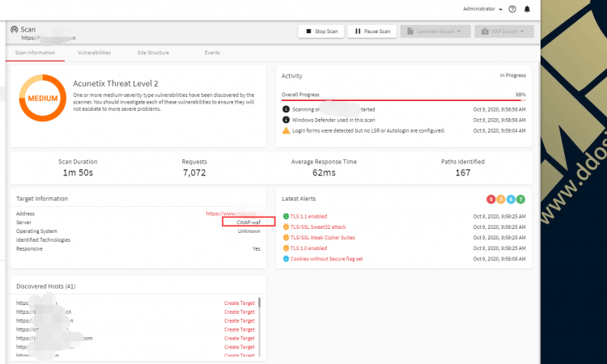
Task: Go to the Events tab
Action: click(212, 53)
